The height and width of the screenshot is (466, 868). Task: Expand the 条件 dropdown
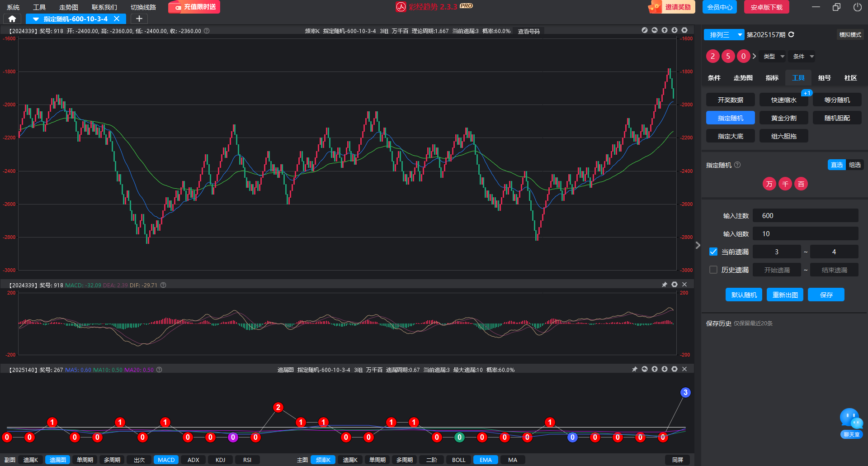pos(803,56)
